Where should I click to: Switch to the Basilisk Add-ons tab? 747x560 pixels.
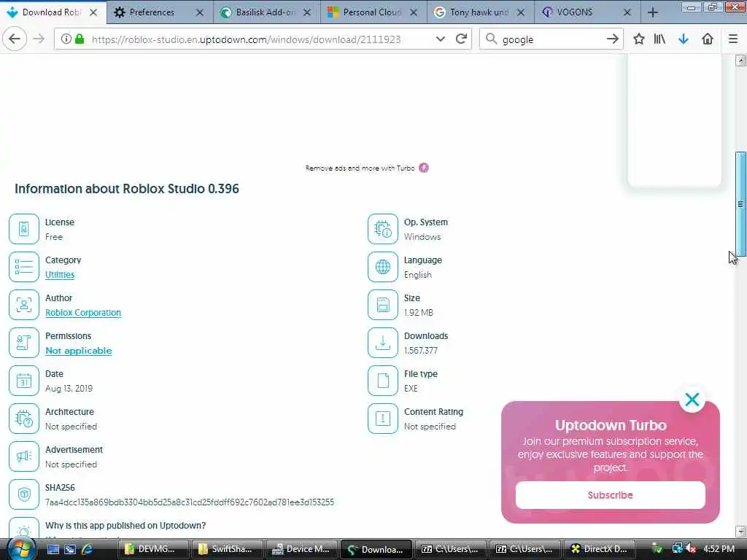click(266, 12)
